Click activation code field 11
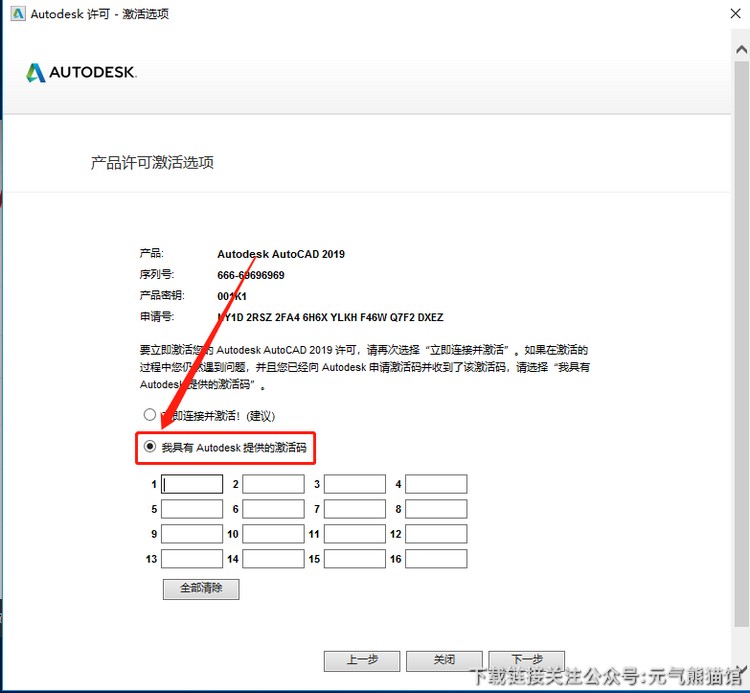Image resolution: width=750 pixels, height=693 pixels. [x=354, y=534]
